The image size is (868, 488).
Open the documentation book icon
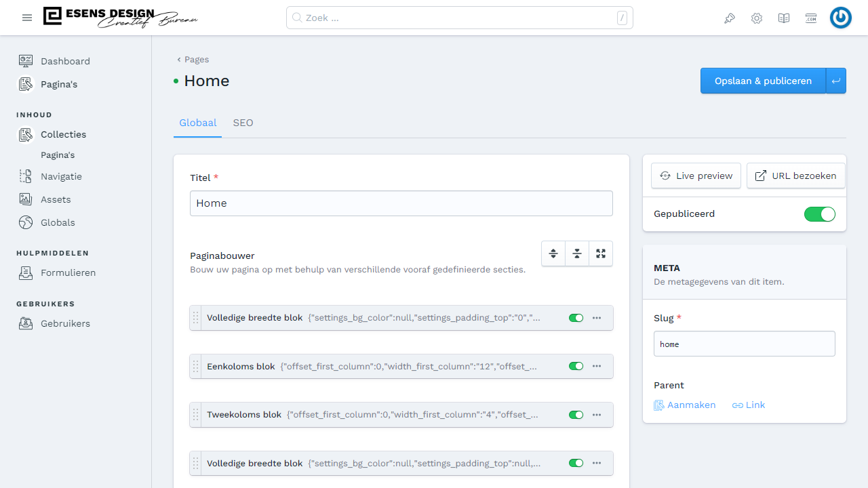point(784,18)
